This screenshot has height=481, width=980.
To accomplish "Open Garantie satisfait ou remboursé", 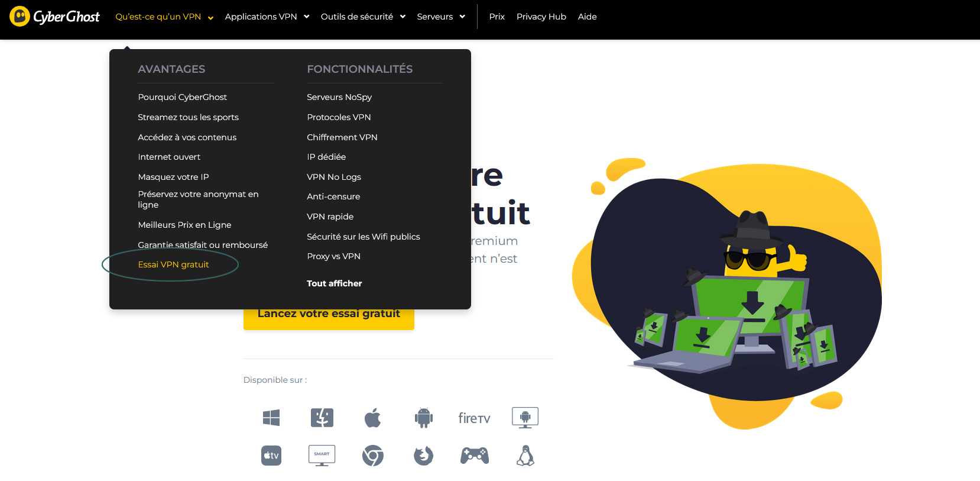I will coord(203,245).
